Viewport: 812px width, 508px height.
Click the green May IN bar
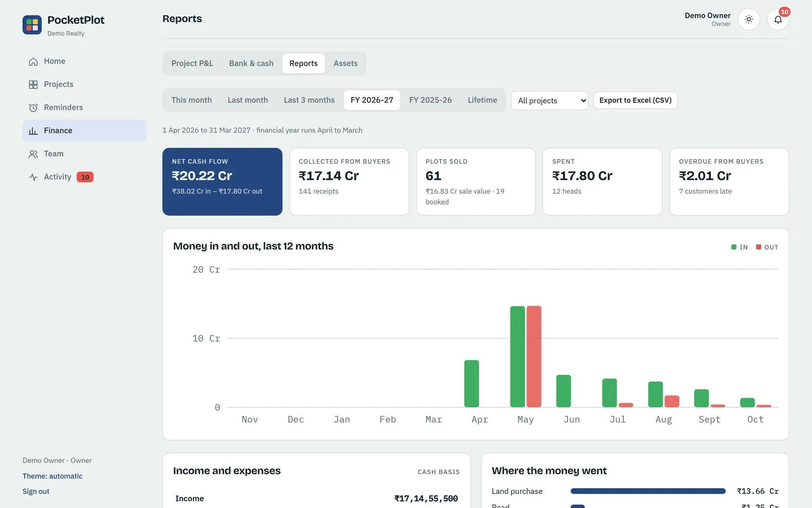(x=517, y=357)
